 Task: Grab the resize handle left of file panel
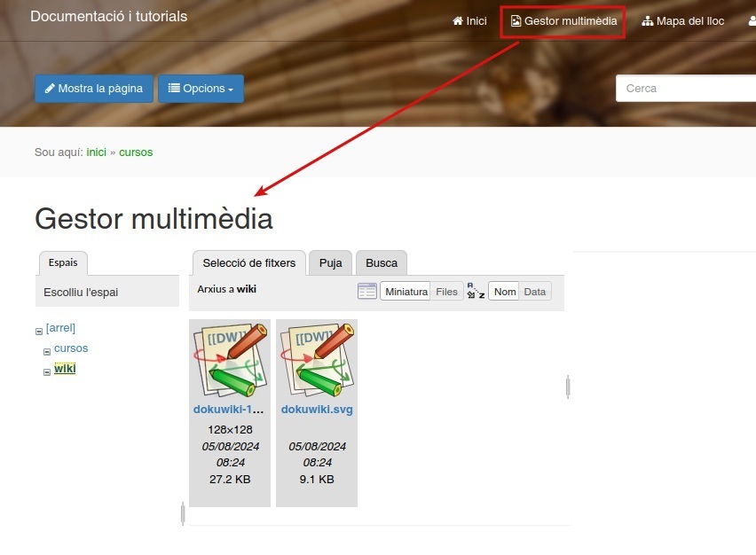pos(183,513)
